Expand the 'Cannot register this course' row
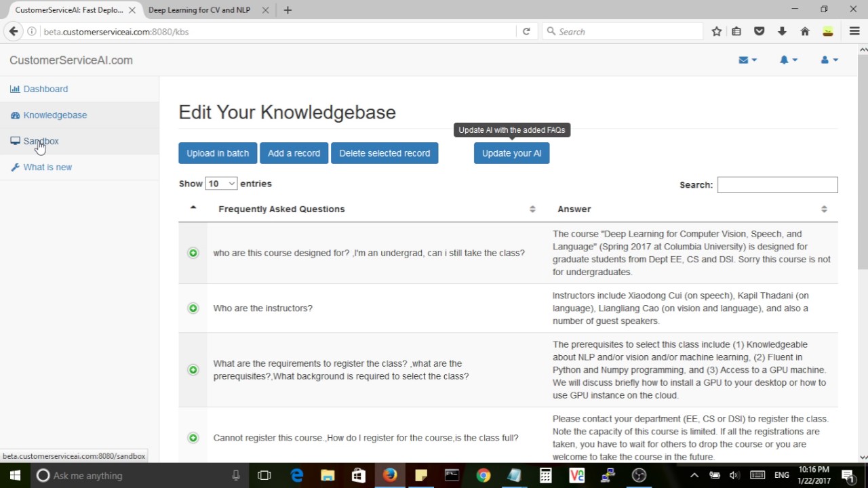Screen dimensions: 868x488 click(193, 438)
